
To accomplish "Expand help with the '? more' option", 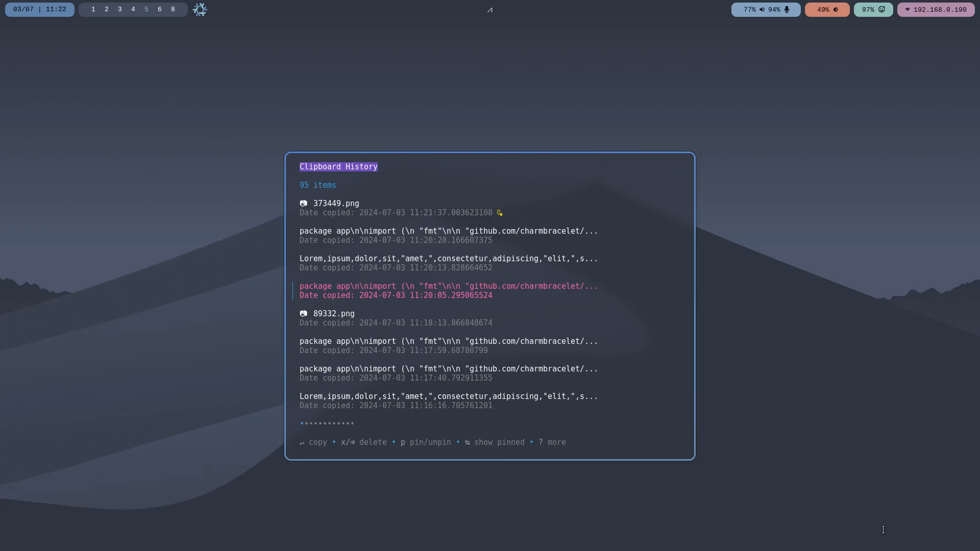I will pos(553,442).
